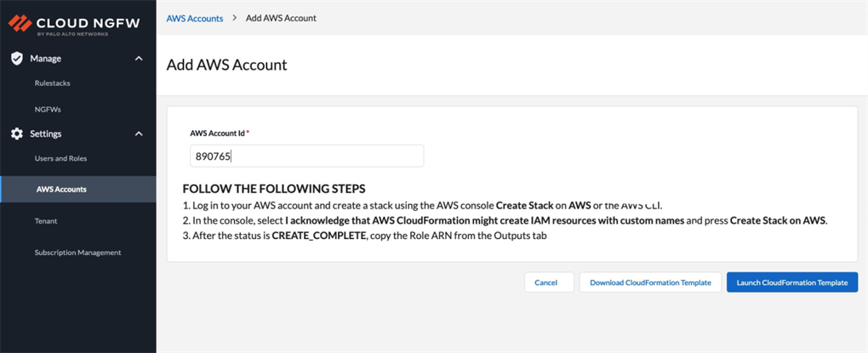This screenshot has width=868, height=353.
Task: Click the Manage section label
Action: pos(46,58)
